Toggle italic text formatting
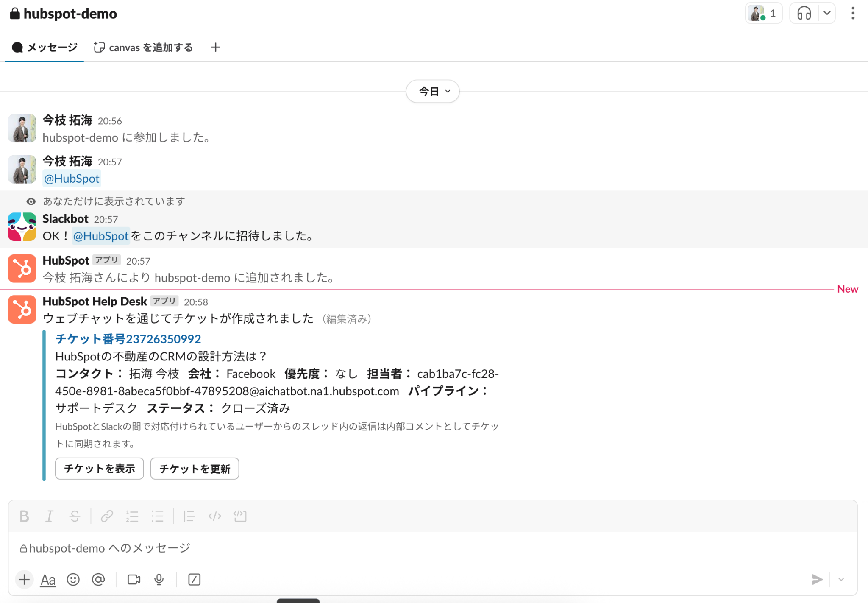 point(49,516)
